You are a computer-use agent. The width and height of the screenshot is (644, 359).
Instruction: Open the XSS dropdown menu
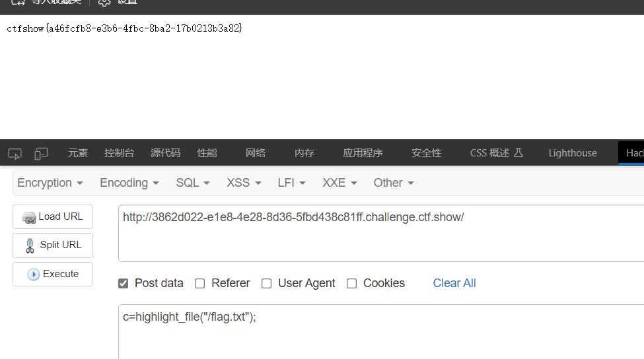click(244, 183)
